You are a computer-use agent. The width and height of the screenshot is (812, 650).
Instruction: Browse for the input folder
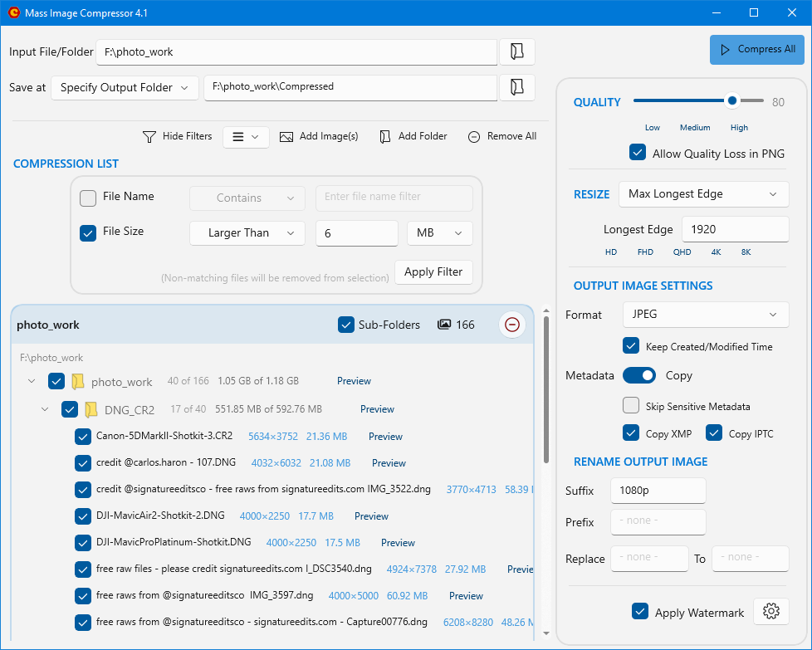pyautogui.click(x=516, y=51)
